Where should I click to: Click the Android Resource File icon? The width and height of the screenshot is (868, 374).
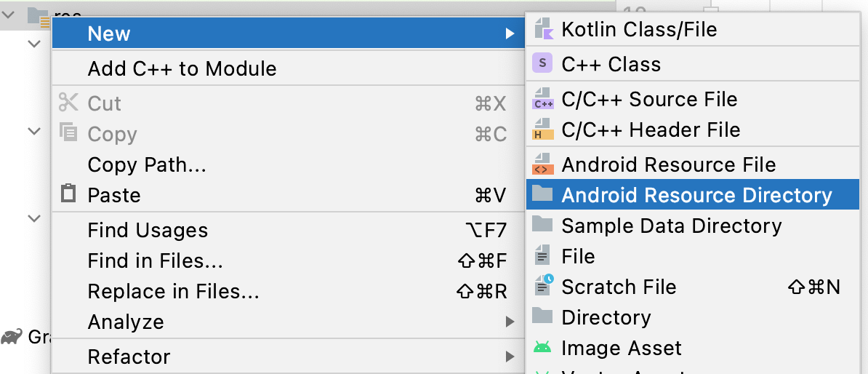(x=543, y=164)
